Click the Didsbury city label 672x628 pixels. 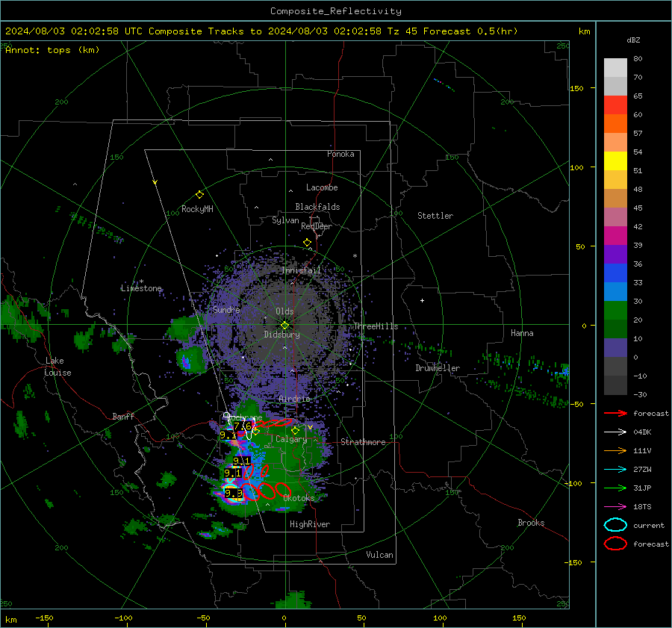coord(281,335)
